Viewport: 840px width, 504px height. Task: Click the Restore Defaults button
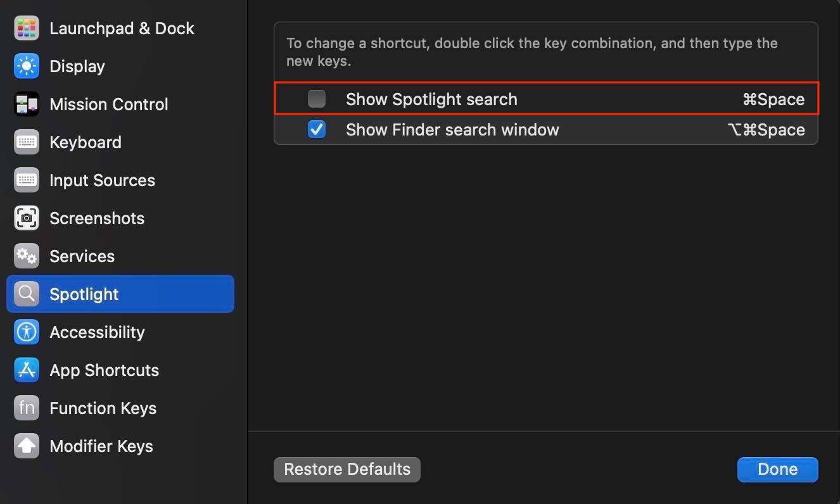click(x=347, y=469)
